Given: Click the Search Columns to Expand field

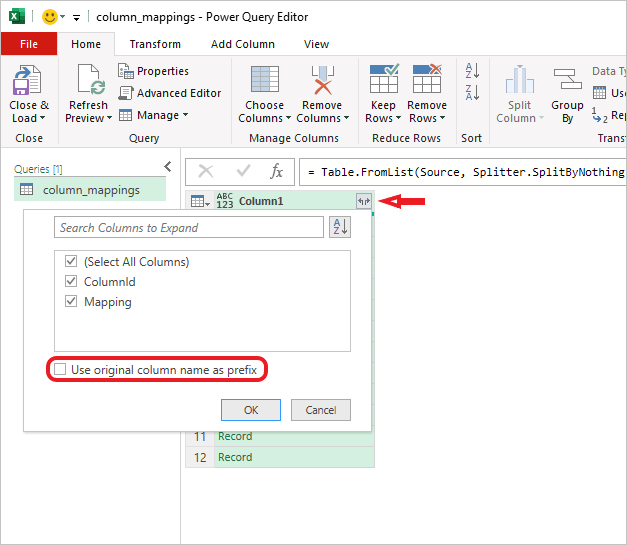Looking at the screenshot, I should pos(189,227).
